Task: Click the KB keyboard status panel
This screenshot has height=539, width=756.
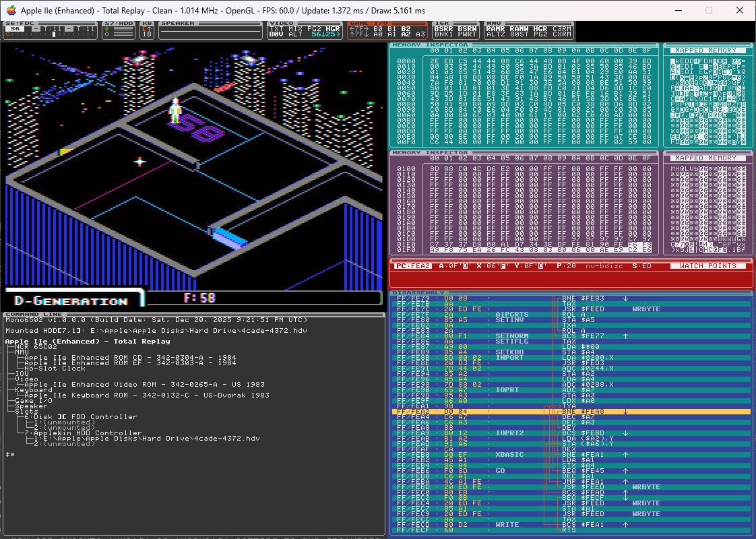Action: 147,30
